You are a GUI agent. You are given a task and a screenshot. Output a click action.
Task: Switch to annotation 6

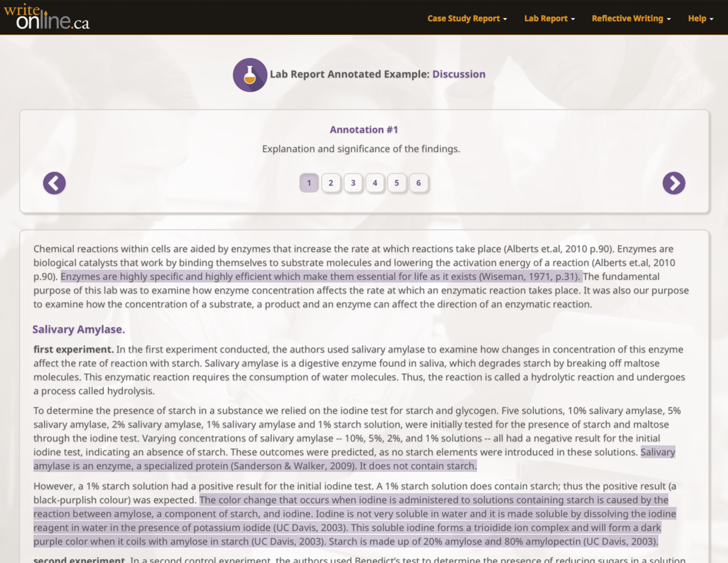[x=419, y=183]
